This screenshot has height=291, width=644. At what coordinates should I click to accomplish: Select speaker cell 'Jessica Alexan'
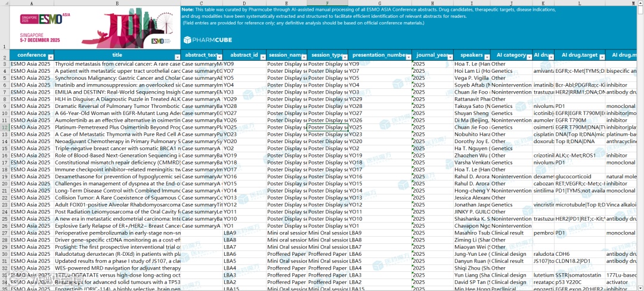pos(472,197)
